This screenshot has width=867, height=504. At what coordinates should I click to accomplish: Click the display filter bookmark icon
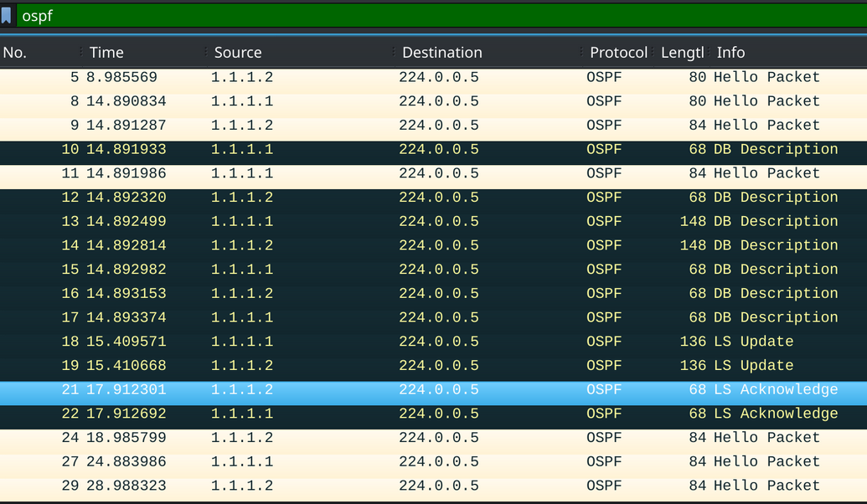pyautogui.click(x=7, y=15)
